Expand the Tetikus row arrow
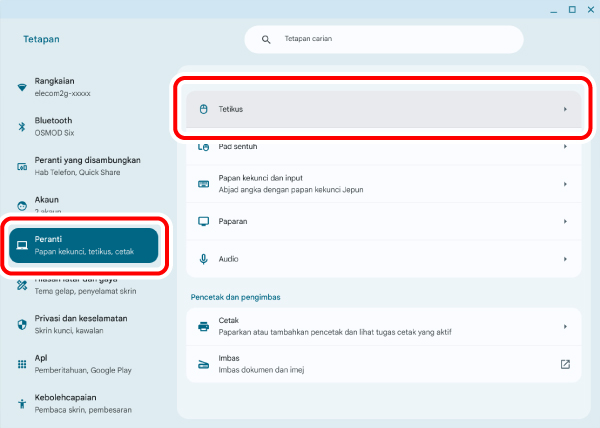Viewport: 600px width, 428px height. click(565, 108)
